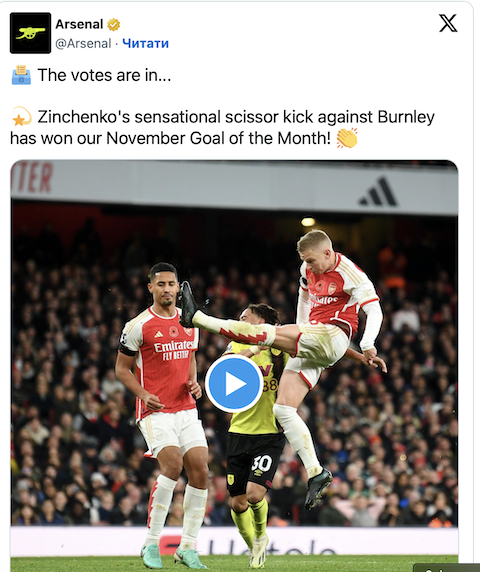Open the @Arsenal handle link
This screenshot has height=572, width=480.
point(83,43)
